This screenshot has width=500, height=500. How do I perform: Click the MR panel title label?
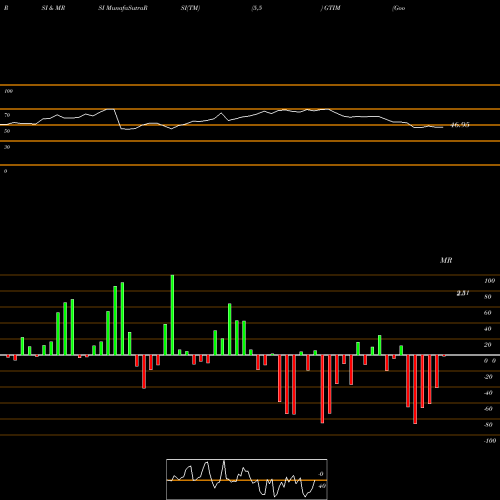click(446, 260)
